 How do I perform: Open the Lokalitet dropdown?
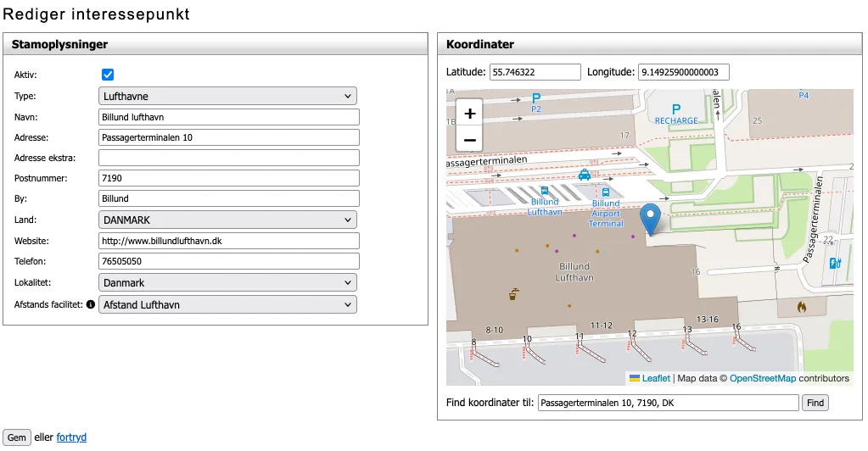tap(227, 283)
